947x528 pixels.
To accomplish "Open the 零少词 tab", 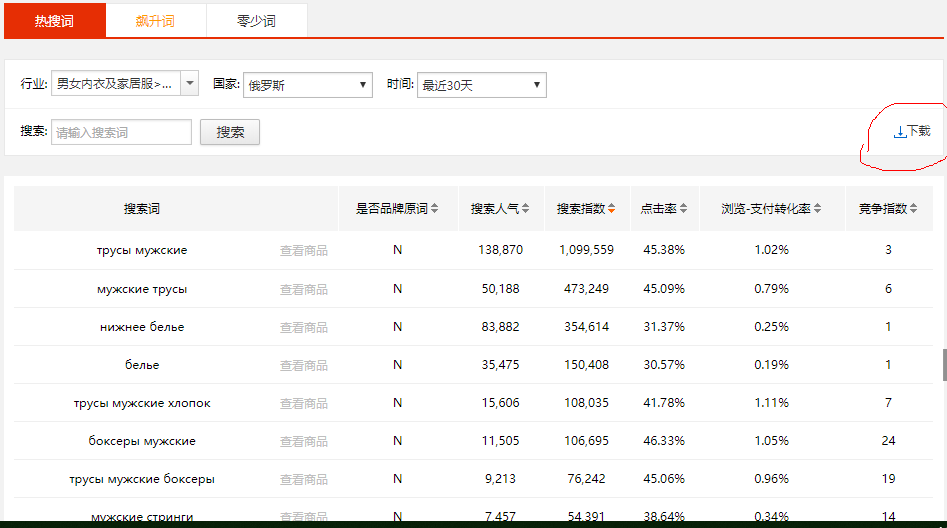I will coord(256,21).
